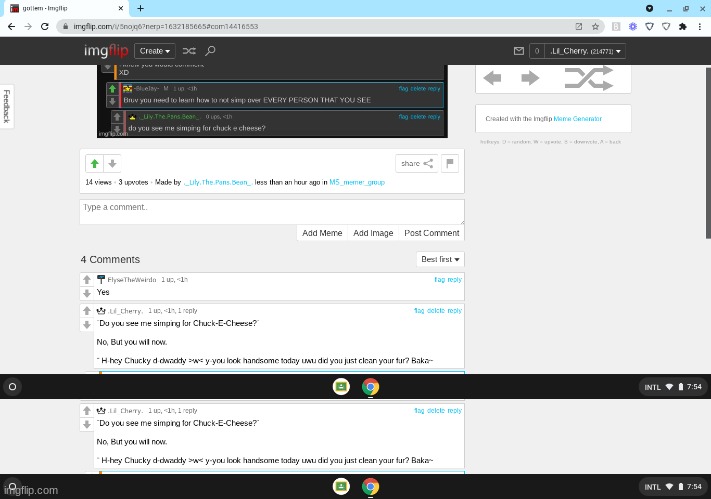The image size is (711, 499).
Task: Downvote the meme next to green arrow
Action: [112, 164]
